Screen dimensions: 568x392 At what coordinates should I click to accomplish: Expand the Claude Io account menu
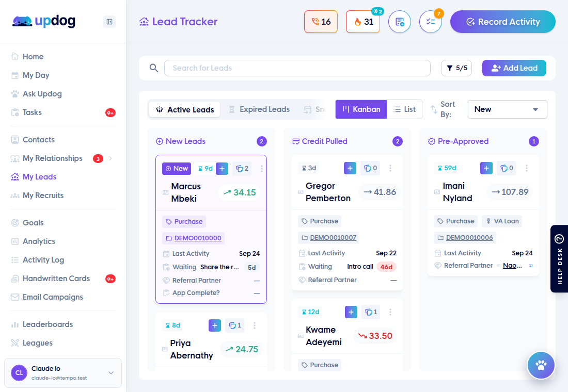click(111, 373)
